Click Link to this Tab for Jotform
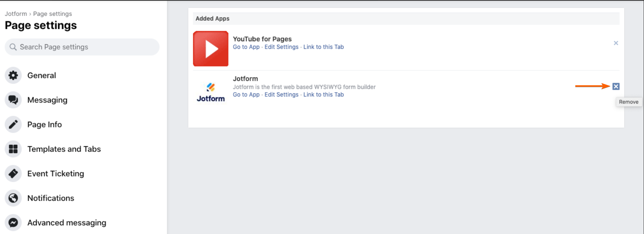The image size is (644, 234). (324, 95)
